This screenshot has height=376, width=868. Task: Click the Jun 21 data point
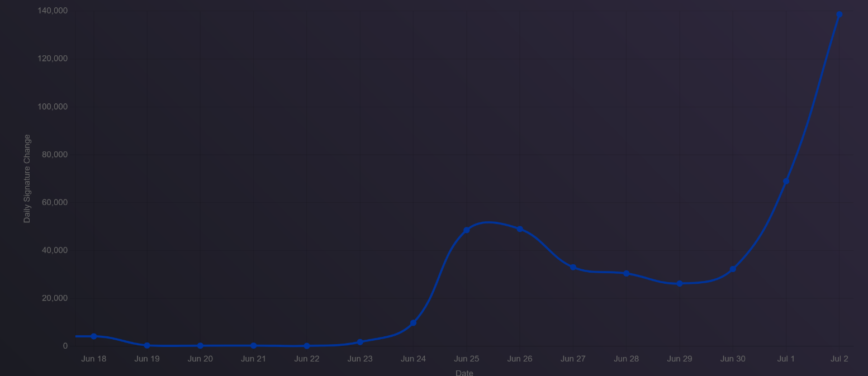[254, 346]
